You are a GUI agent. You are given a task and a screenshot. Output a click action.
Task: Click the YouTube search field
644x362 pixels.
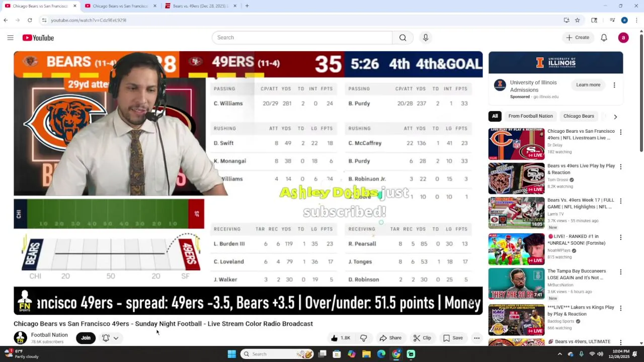[x=302, y=38]
